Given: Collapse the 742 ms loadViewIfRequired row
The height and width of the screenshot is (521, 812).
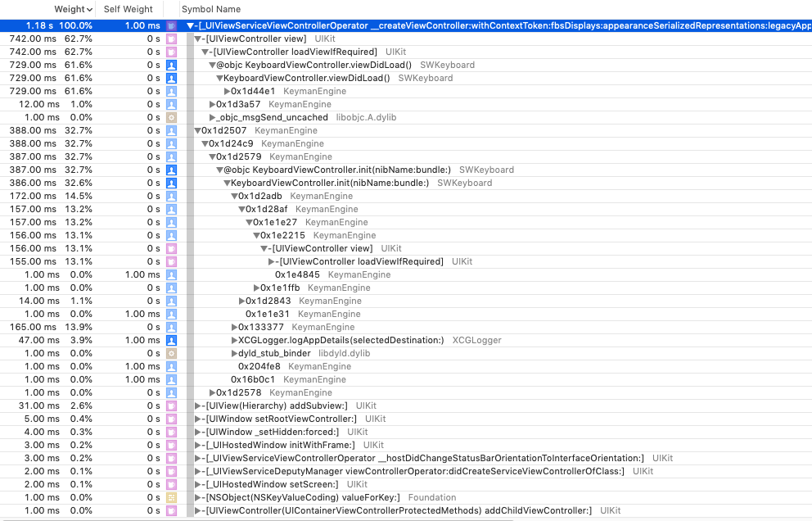Looking at the screenshot, I should click(x=205, y=52).
